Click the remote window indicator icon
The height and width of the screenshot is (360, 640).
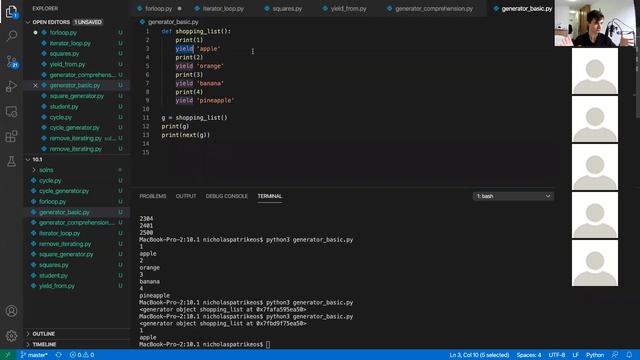coord(7,355)
